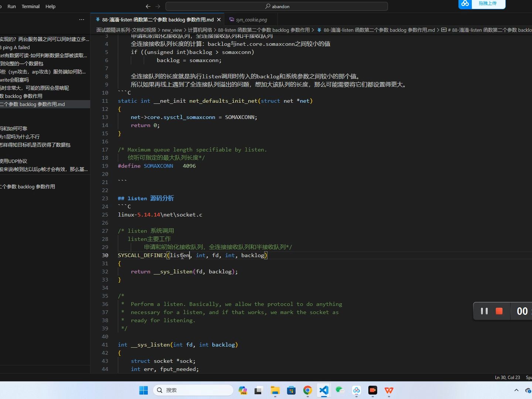Go back with the left arrow
The height and width of the screenshot is (399, 532).
[x=148, y=6]
